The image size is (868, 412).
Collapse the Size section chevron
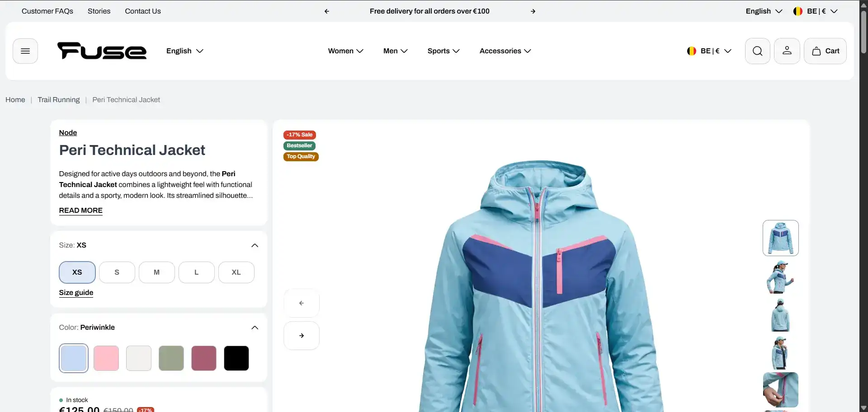[x=255, y=245]
